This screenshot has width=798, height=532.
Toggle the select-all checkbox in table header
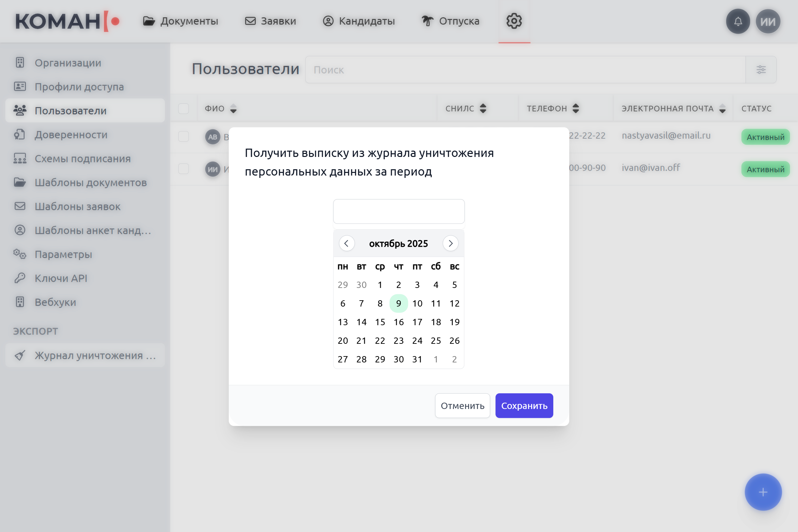tap(184, 109)
